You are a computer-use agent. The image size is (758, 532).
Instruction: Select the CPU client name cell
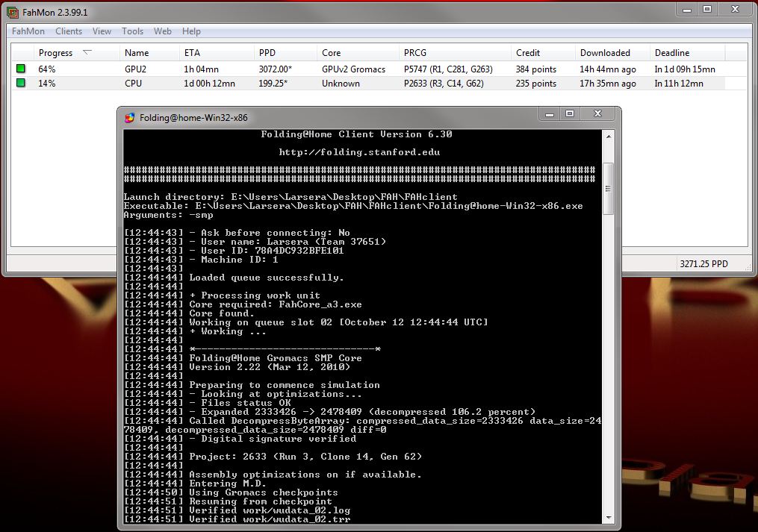pyautogui.click(x=134, y=83)
